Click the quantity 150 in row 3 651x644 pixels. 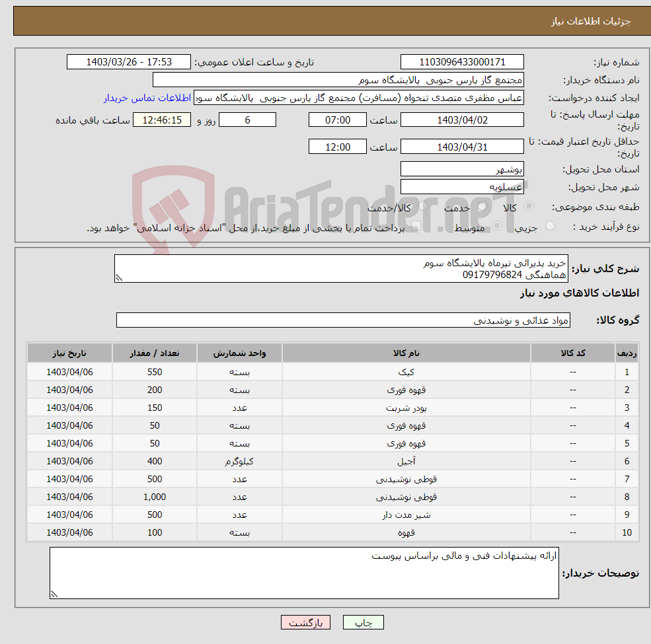pos(155,408)
